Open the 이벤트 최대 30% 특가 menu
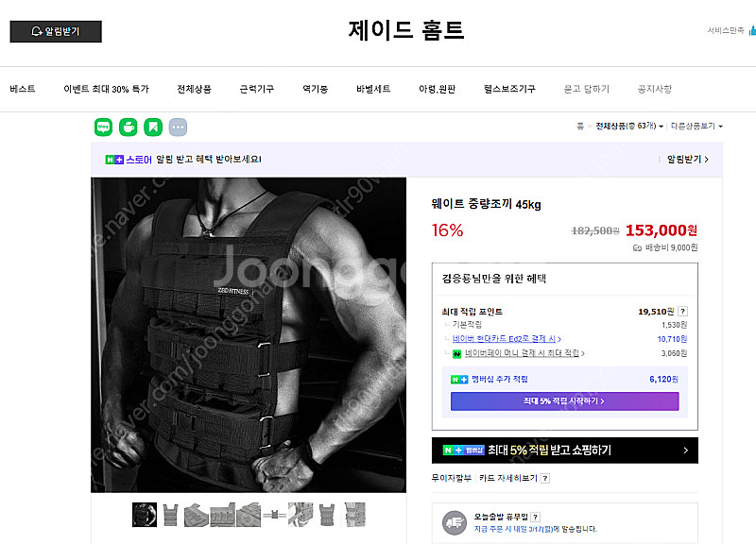The height and width of the screenshot is (544, 756). [106, 89]
